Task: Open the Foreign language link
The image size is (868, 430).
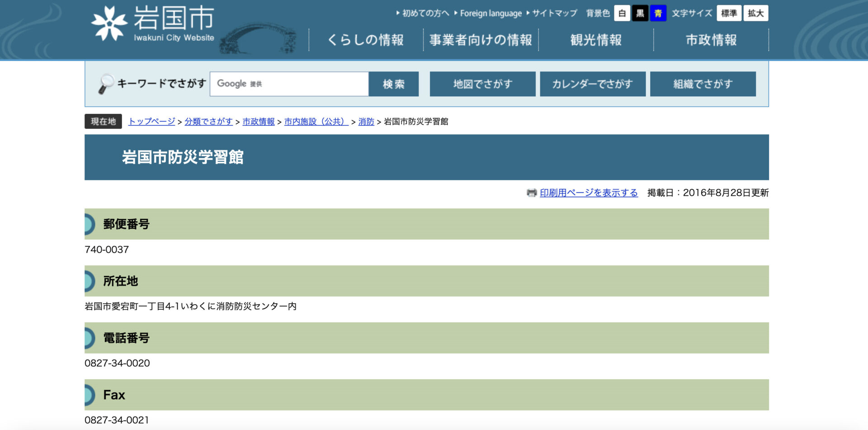Action: 491,14
